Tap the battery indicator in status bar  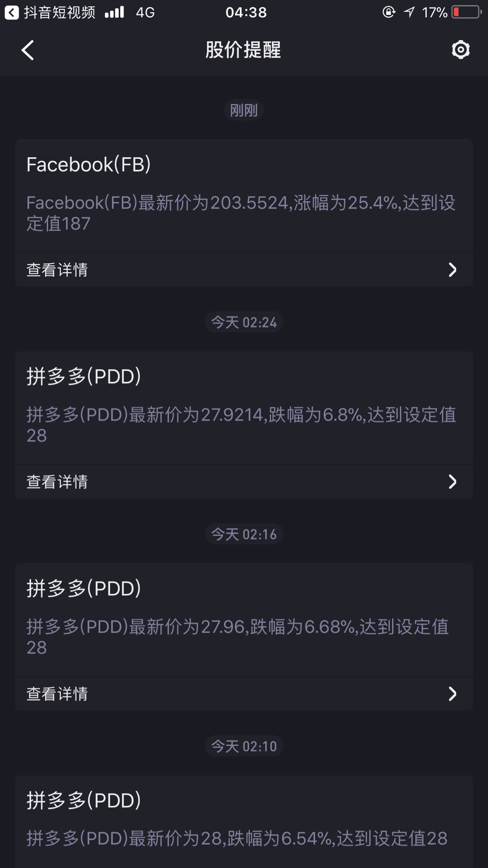pos(467,12)
